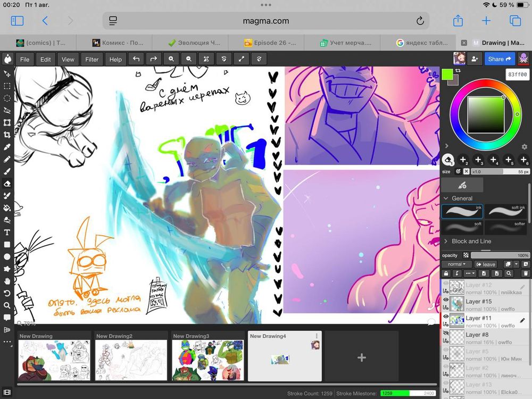
Task: Expand the Block and Line brush group
Action: pos(446,241)
